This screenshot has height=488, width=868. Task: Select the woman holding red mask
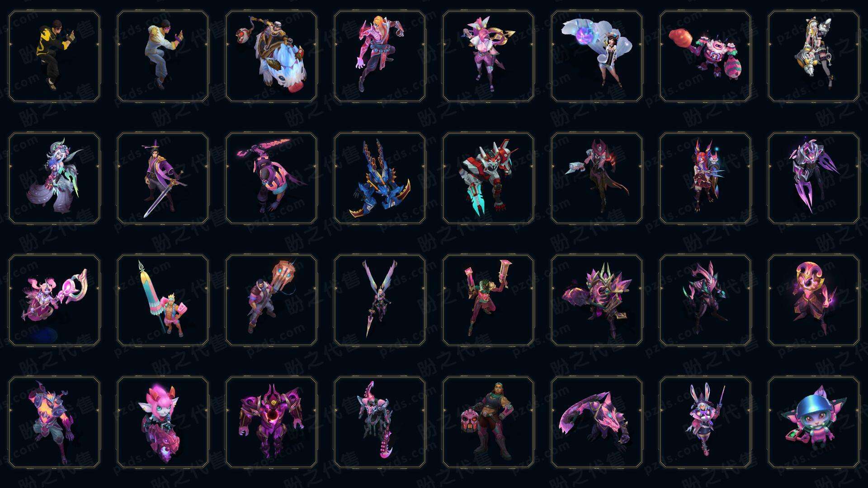point(488,422)
